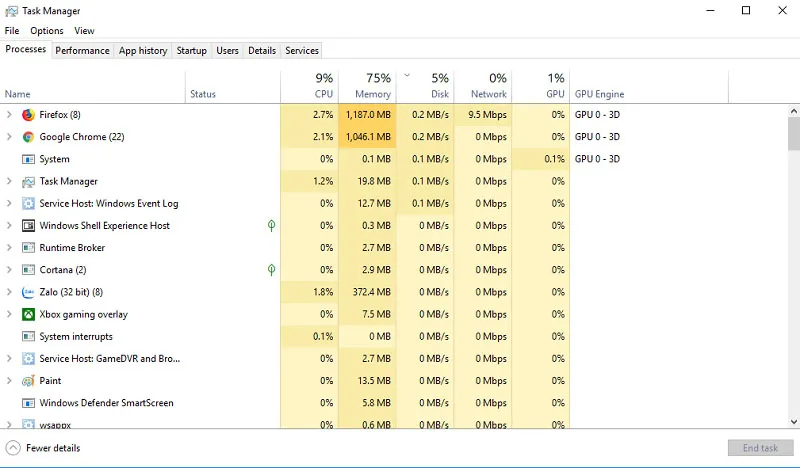The image size is (800, 468).
Task: Click the Firefox process icon
Action: [x=28, y=115]
